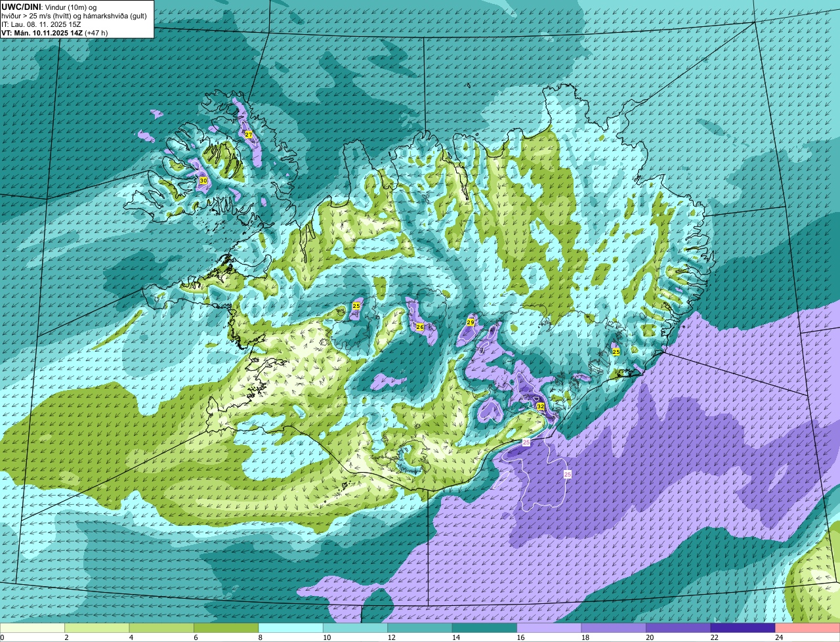Click the pink above-24 m/s legend segment
Image resolution: width=840 pixels, height=642 pixels.
tap(808, 628)
